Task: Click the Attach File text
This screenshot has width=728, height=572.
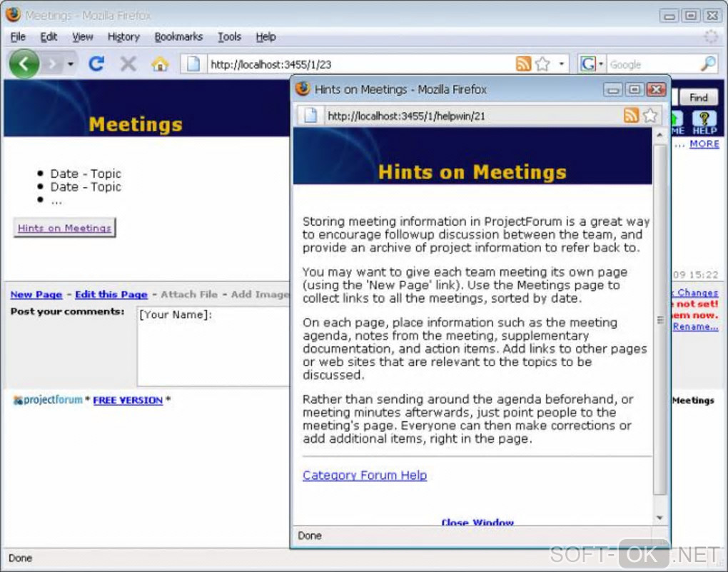Action: pyautogui.click(x=189, y=294)
